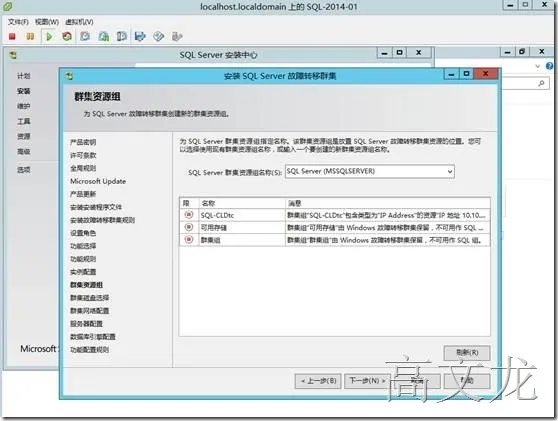Click the 下一步(N) next button
Screen dimensions: 558x421
point(368,381)
